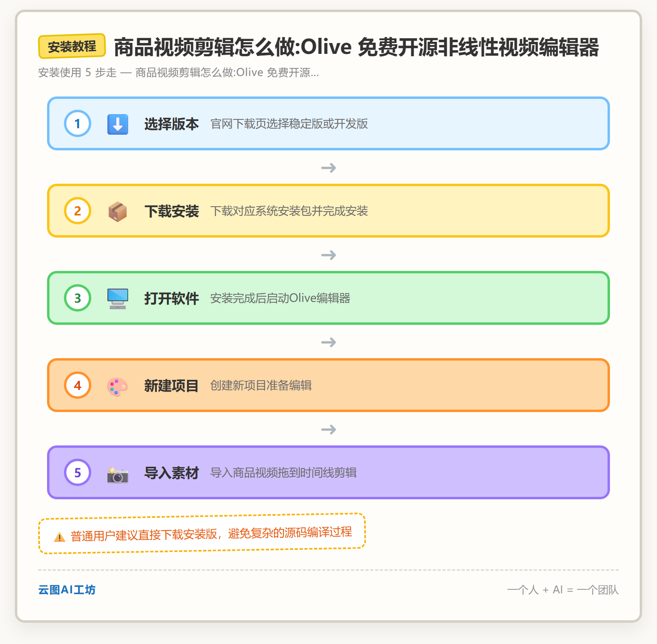Click the paint palette icon
The image size is (657, 644).
tap(118, 386)
